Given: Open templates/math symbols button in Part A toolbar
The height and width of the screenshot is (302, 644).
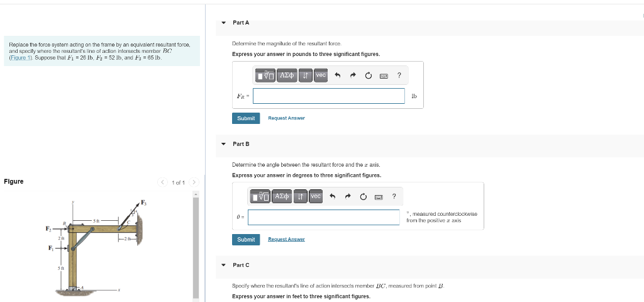Looking at the screenshot, I should pyautogui.click(x=266, y=75).
